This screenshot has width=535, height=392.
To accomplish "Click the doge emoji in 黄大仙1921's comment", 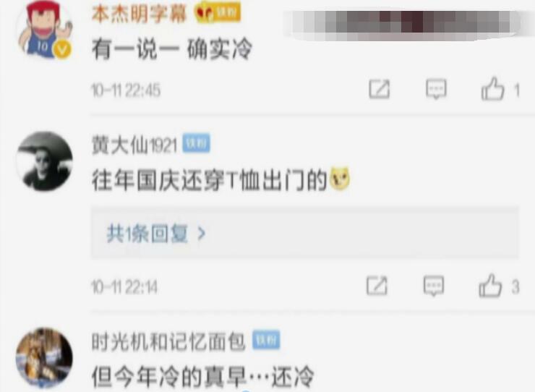I will [x=340, y=178].
